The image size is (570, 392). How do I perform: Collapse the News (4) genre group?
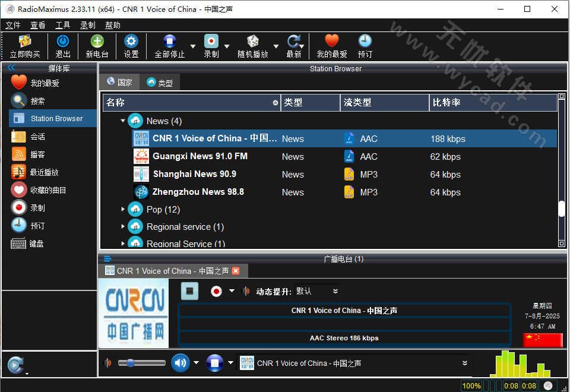123,121
